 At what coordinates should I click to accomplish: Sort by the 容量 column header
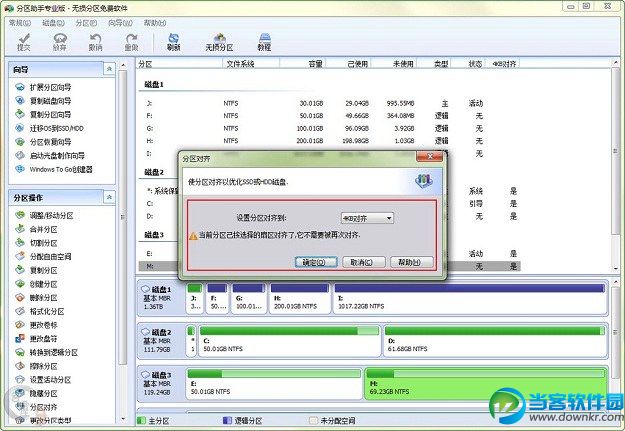click(x=303, y=63)
